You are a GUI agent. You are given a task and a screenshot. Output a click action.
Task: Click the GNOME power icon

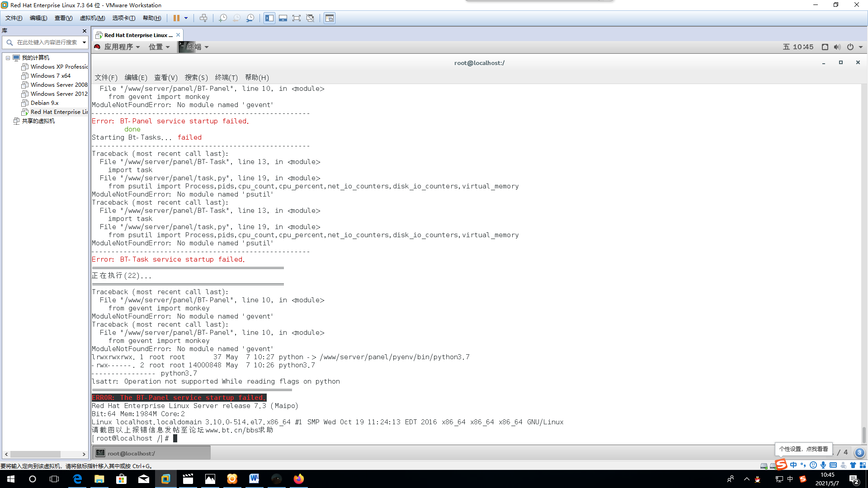[850, 47]
